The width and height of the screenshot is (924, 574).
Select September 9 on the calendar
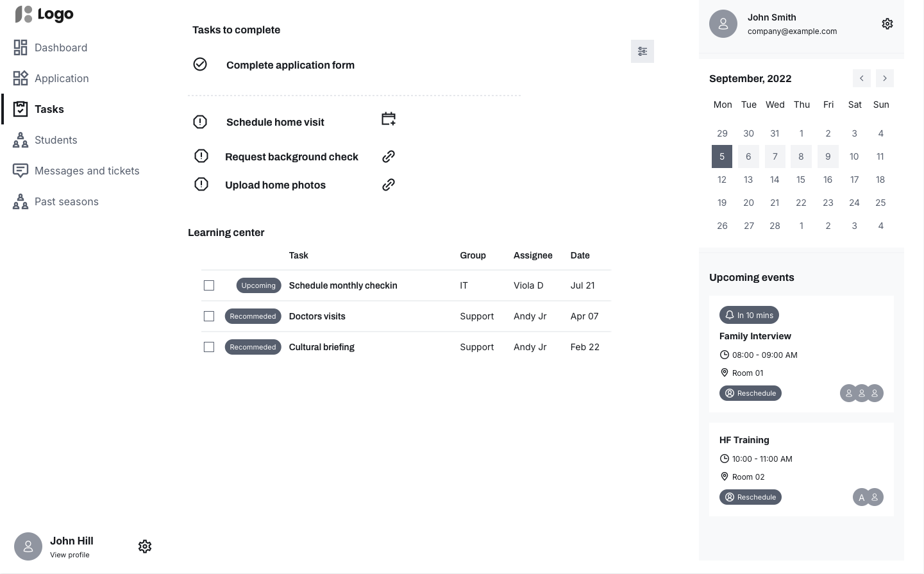[828, 156]
